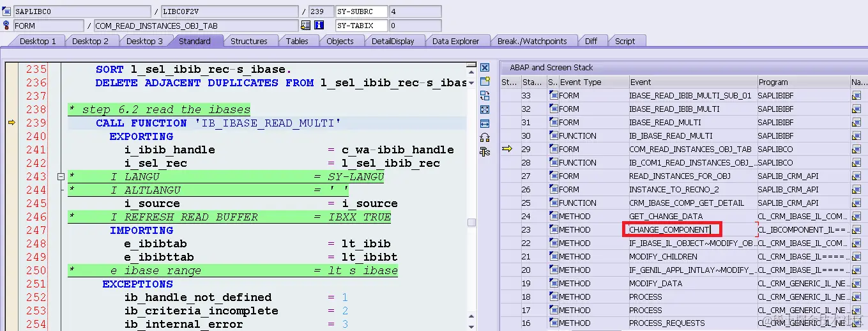Open the Diff tab
Image resolution: width=868 pixels, height=331 pixels.
pyautogui.click(x=591, y=41)
